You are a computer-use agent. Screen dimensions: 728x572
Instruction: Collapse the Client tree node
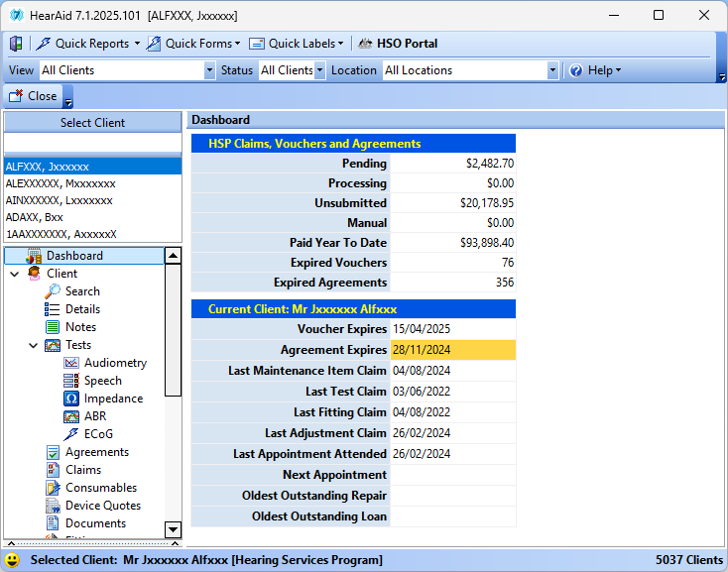pyautogui.click(x=14, y=274)
